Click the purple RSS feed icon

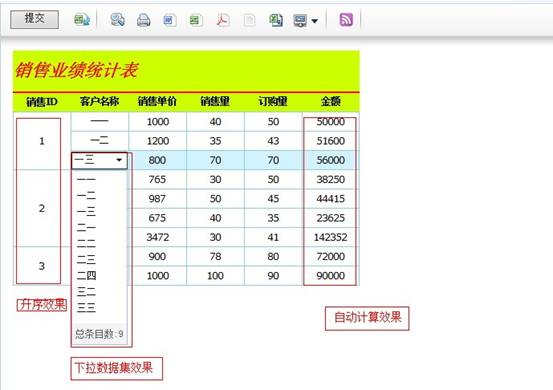pos(346,20)
